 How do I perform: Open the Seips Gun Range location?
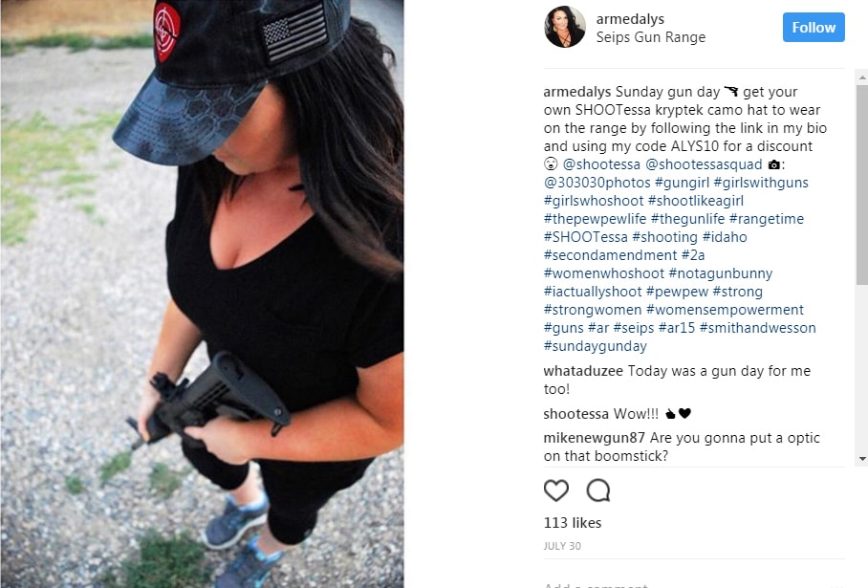pos(650,37)
